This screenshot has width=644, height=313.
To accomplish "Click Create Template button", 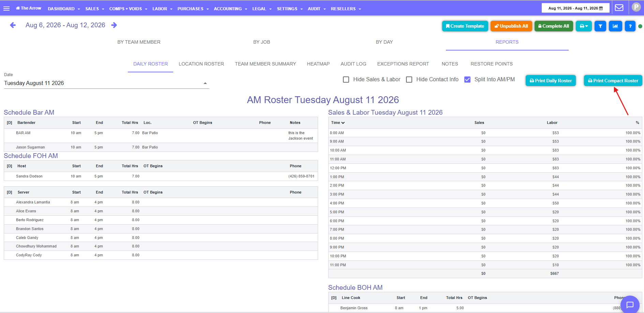I will [x=465, y=26].
